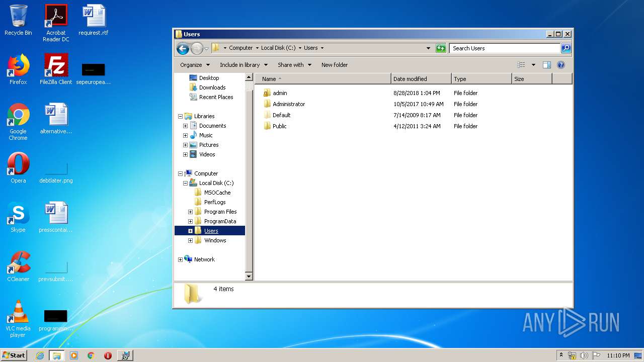
Task: Click date 8/28/2018 1:04 PM
Action: click(x=417, y=93)
